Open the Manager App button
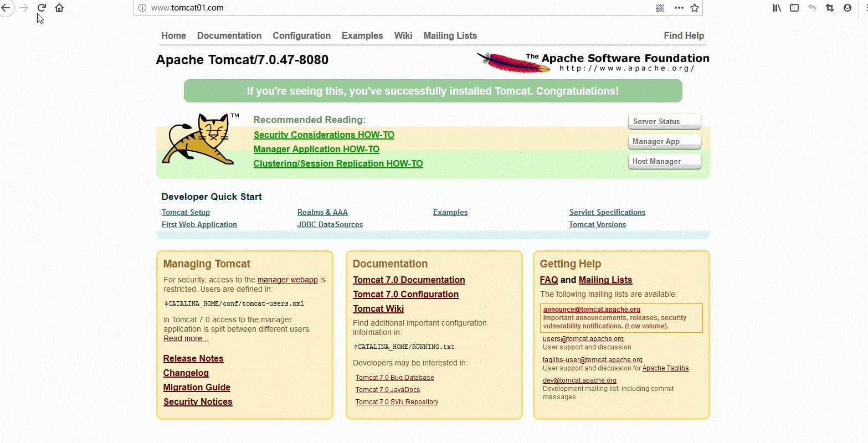The width and height of the screenshot is (868, 443). tap(664, 141)
